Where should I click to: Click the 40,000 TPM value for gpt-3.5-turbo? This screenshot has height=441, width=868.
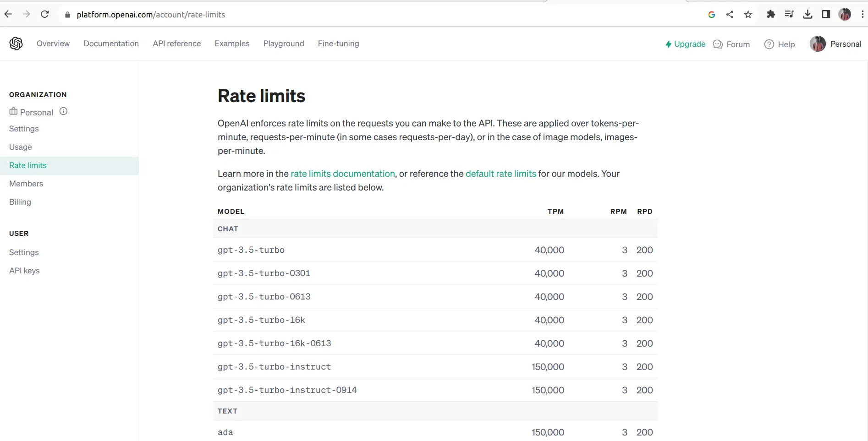[x=549, y=250]
